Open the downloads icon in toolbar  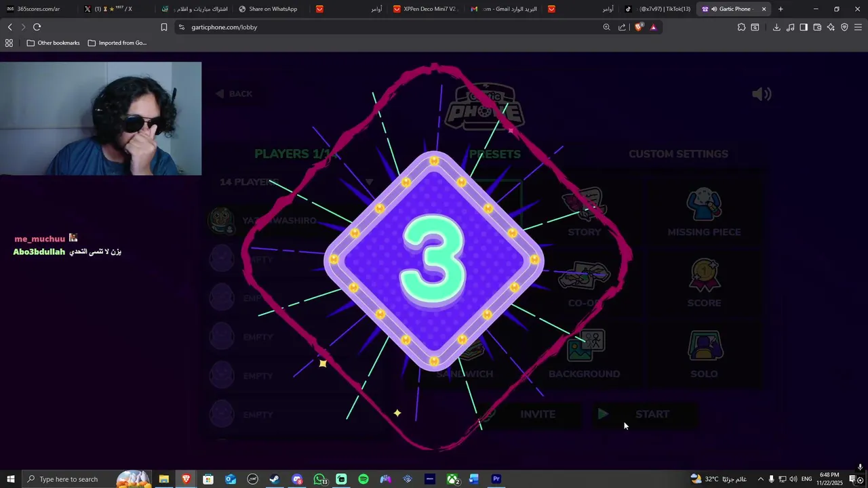[x=776, y=27]
